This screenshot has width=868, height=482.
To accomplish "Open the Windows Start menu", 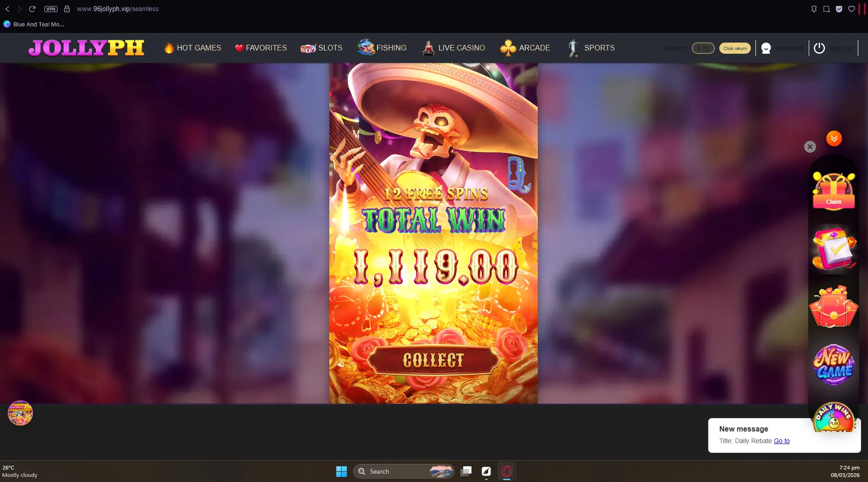I will (341, 471).
